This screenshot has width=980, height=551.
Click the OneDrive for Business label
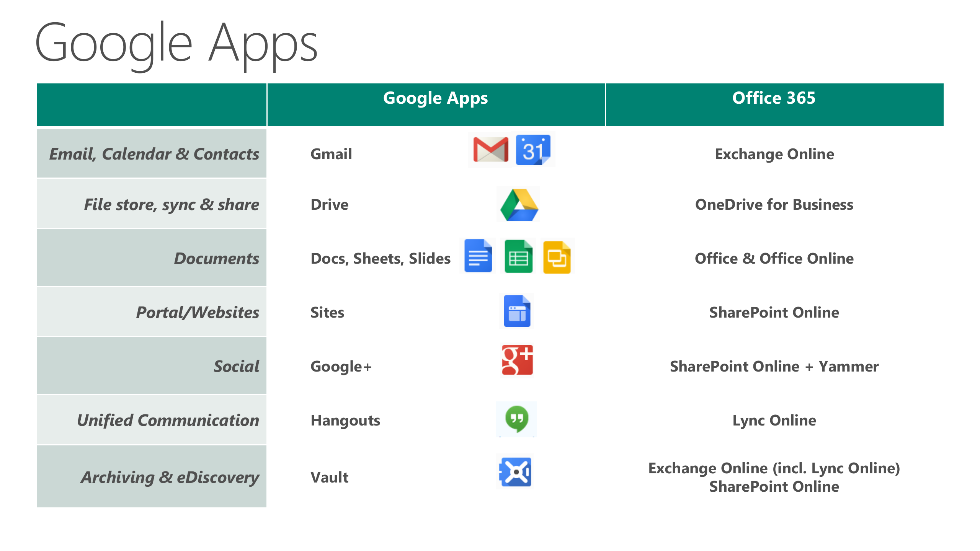pos(774,204)
